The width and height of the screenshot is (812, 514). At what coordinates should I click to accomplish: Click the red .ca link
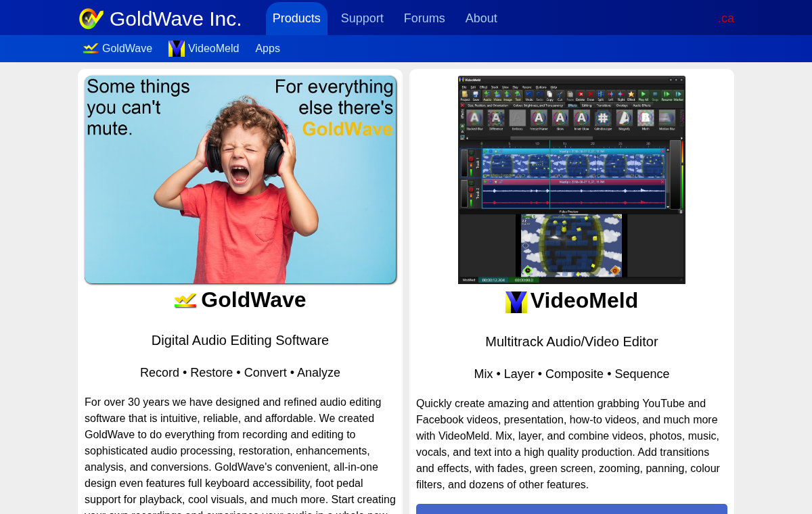tap(726, 18)
